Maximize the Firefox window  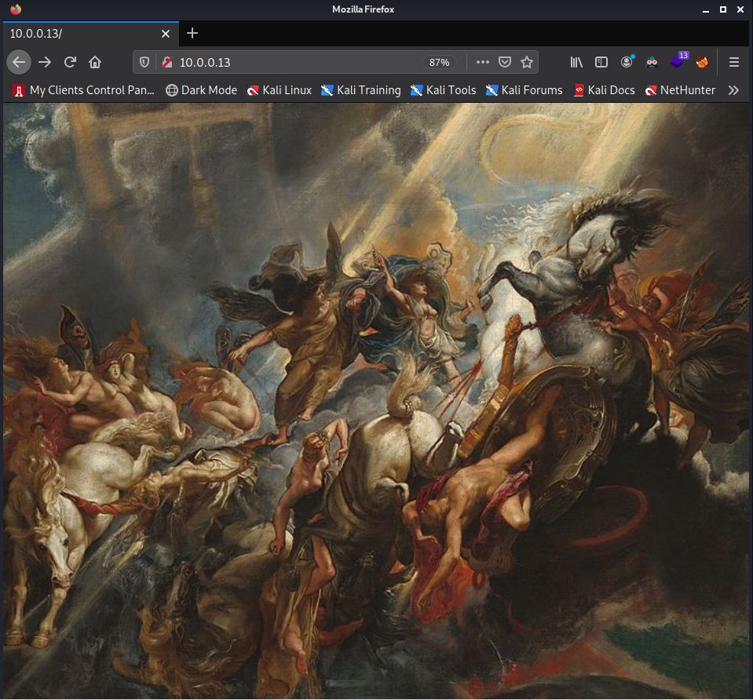click(722, 9)
